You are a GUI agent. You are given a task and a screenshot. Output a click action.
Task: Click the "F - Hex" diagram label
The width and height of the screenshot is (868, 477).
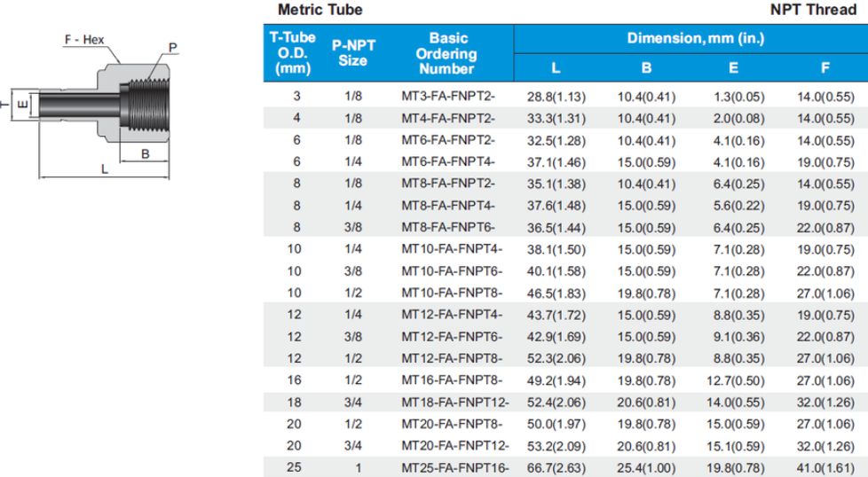pyautogui.click(x=84, y=40)
